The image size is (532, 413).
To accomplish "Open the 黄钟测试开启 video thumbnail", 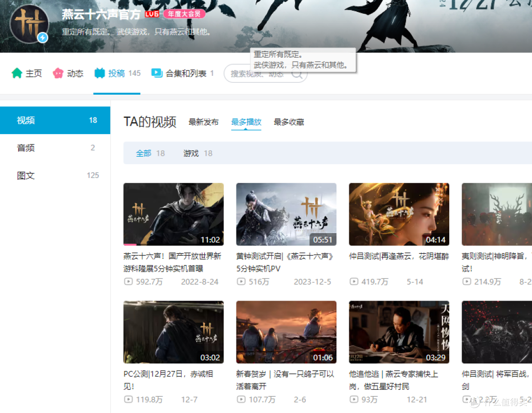I will (286, 214).
